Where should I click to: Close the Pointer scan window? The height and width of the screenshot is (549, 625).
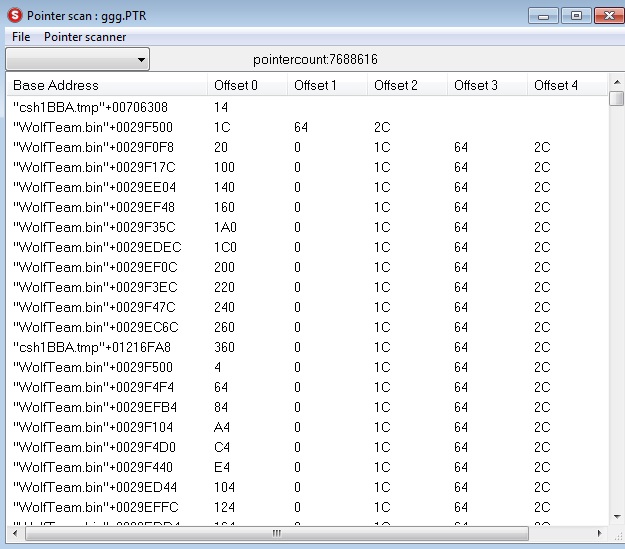pos(609,16)
